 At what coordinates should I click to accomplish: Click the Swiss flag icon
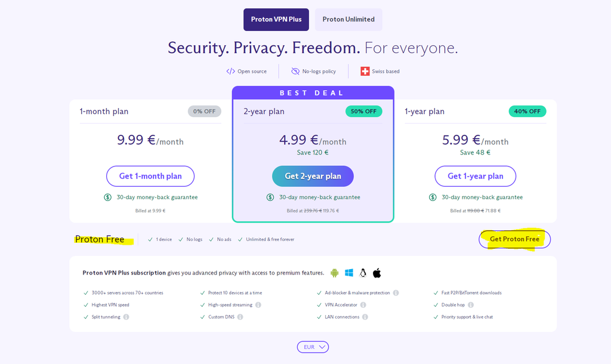pos(365,72)
